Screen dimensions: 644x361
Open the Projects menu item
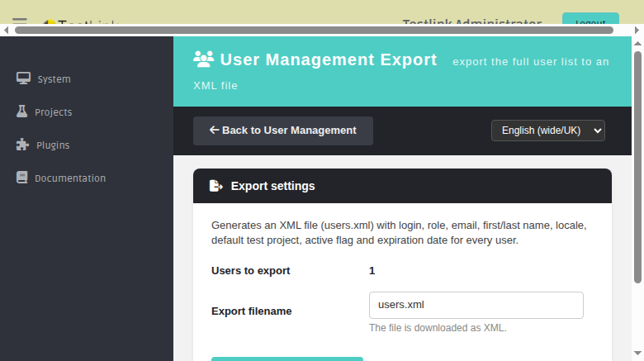click(44, 112)
